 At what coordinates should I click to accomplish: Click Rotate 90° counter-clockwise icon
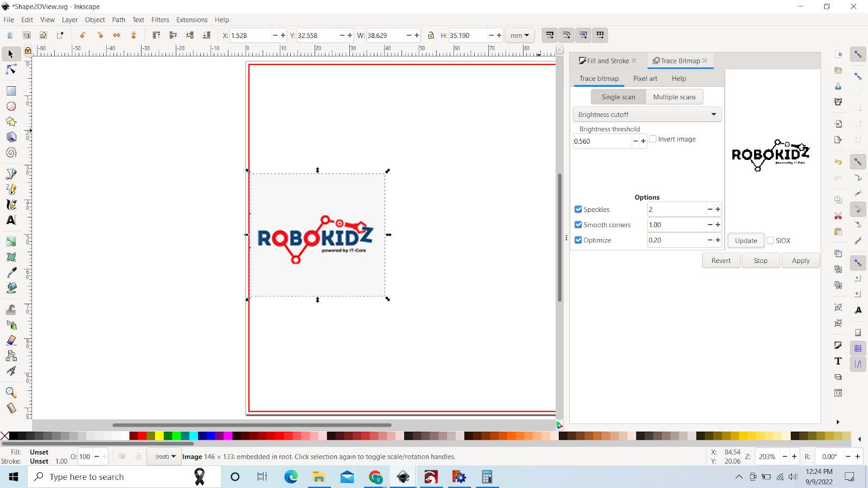pyautogui.click(x=82, y=35)
